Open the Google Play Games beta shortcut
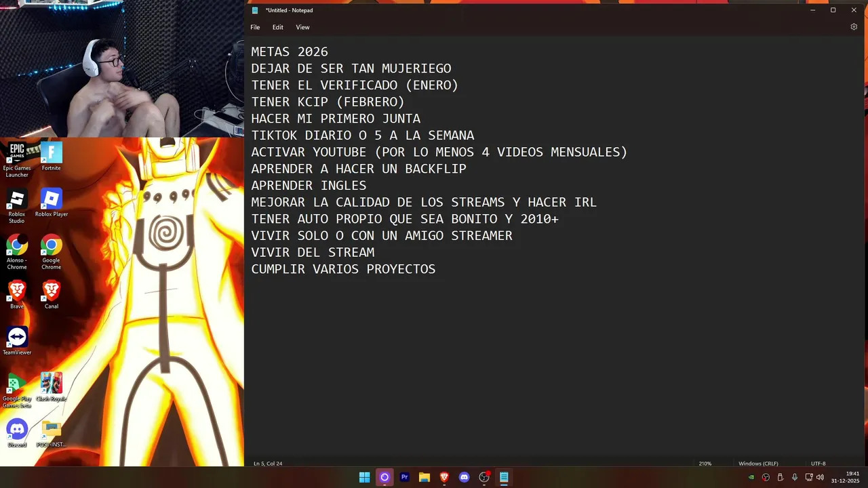The height and width of the screenshot is (488, 868). (x=17, y=390)
